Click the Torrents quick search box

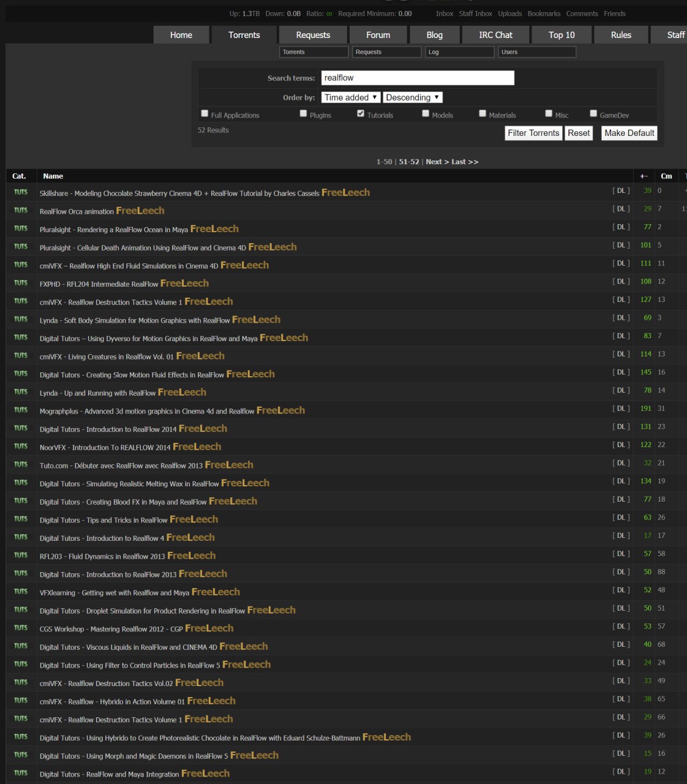tap(314, 52)
